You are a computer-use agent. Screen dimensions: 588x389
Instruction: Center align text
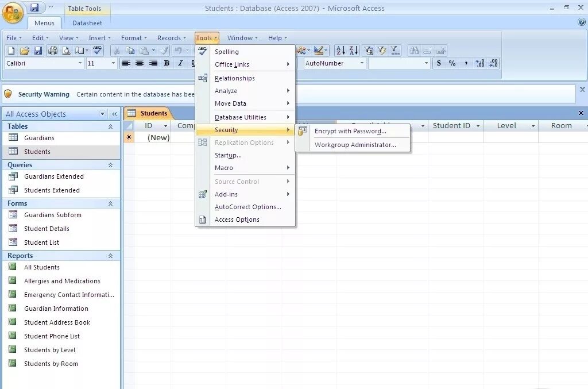(x=140, y=63)
